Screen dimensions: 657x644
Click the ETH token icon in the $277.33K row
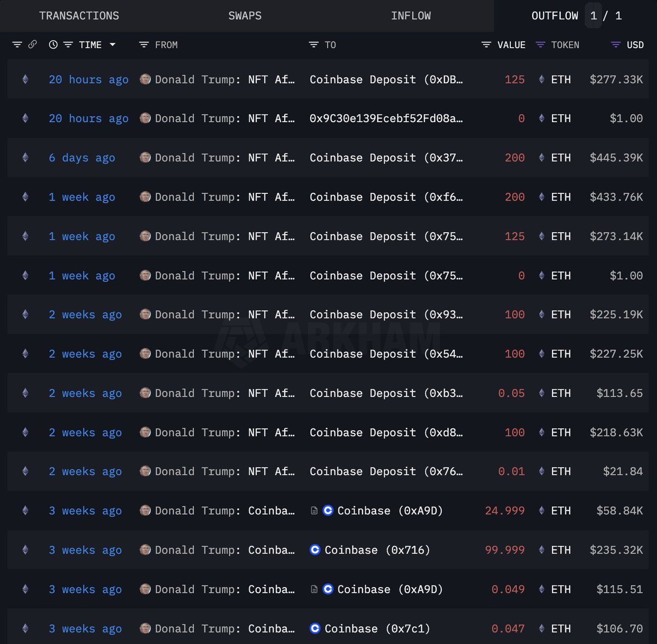coord(541,79)
